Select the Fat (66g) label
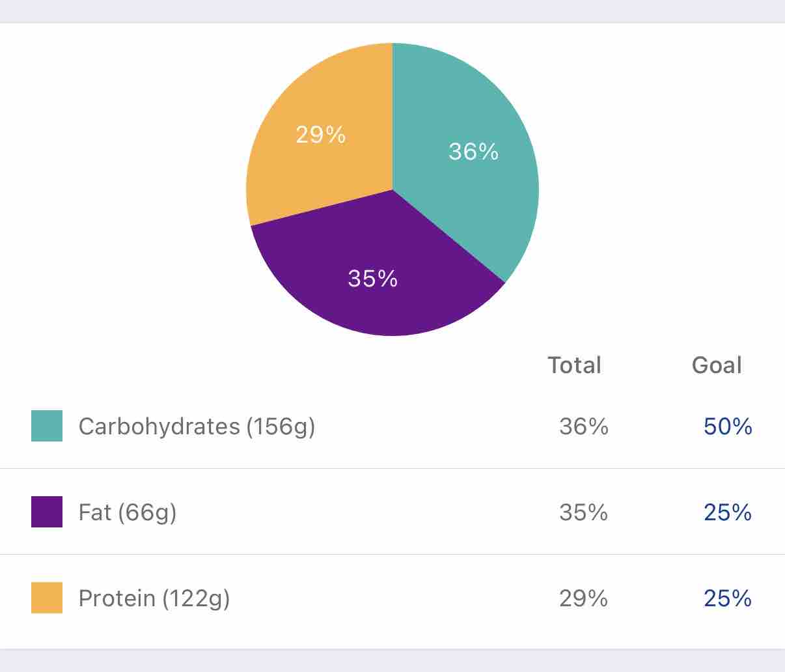The height and width of the screenshot is (672, 785). (x=128, y=512)
